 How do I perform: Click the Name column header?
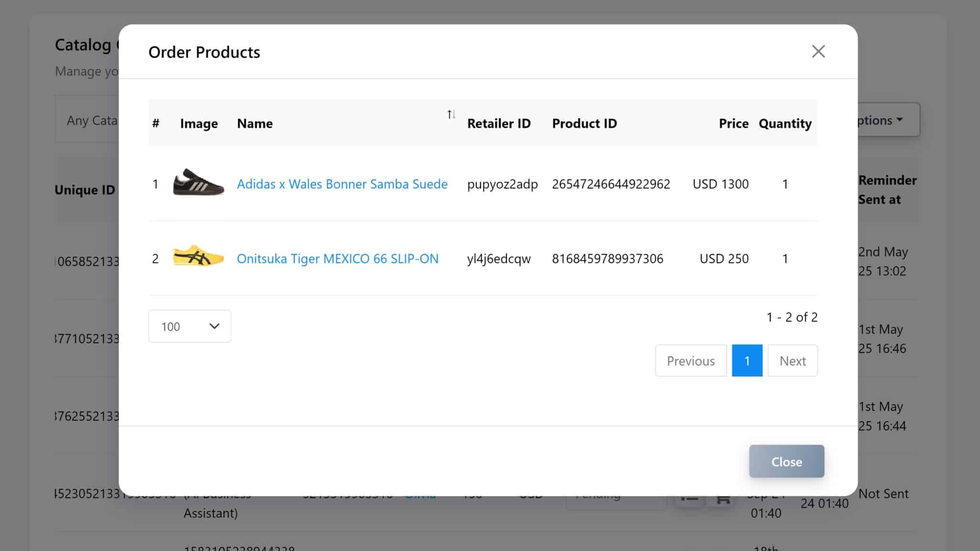(255, 123)
